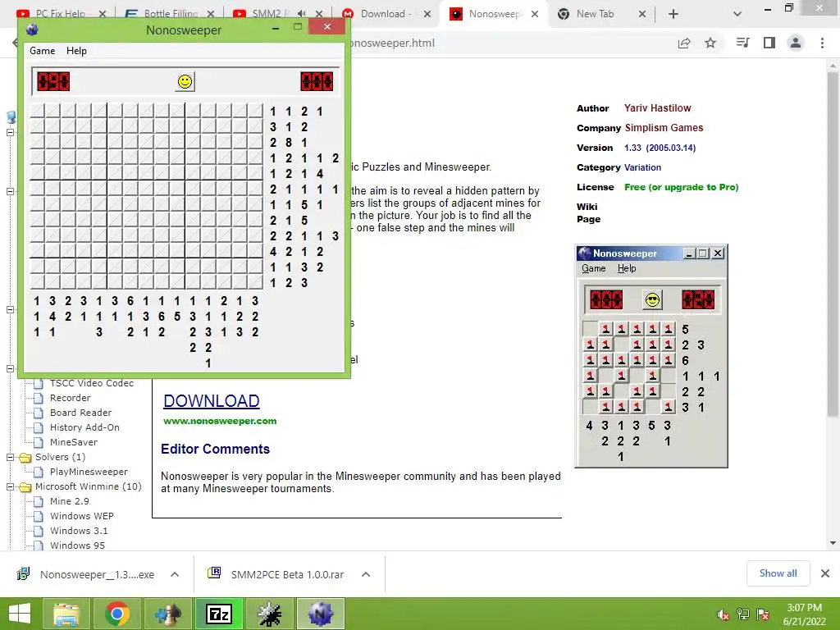Screen dimensions: 840x630
Task: Open Microsoft Winmine folder icon
Action: tap(25, 487)
